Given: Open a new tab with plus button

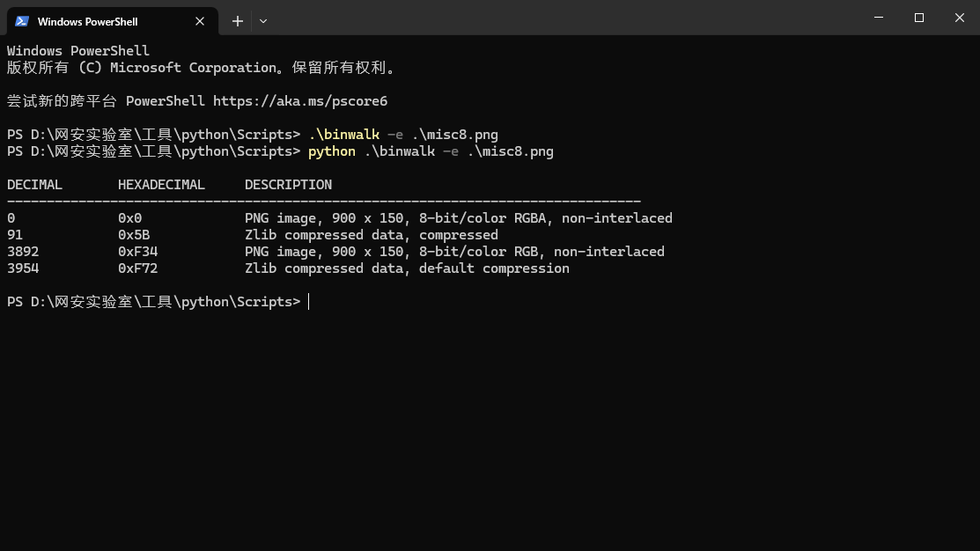Looking at the screenshot, I should [238, 21].
